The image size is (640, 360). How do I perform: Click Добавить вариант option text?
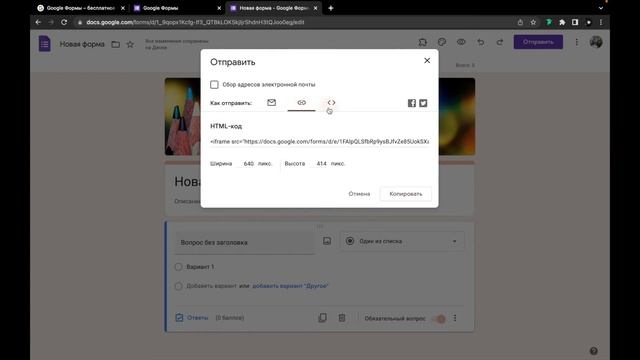[x=211, y=286]
